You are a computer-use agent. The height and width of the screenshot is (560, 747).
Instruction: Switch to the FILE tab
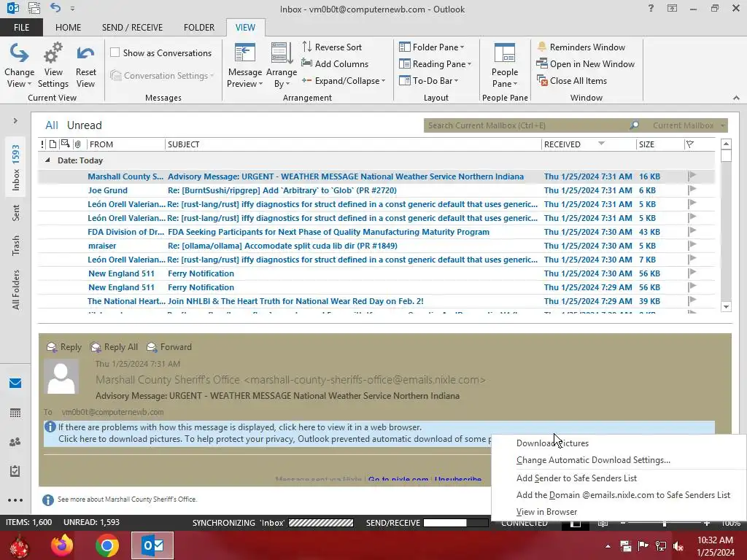pos(21,27)
